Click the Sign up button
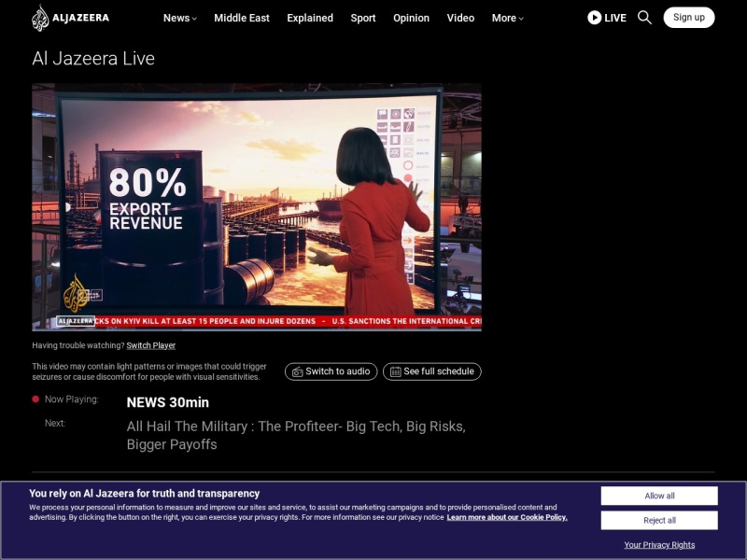The width and height of the screenshot is (747, 560). click(689, 18)
